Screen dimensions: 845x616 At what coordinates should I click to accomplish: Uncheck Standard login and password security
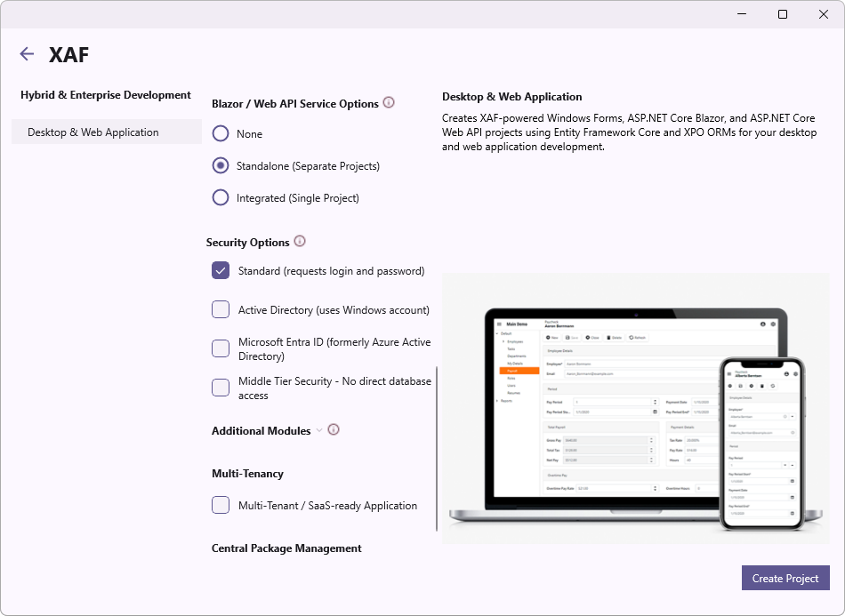(x=220, y=269)
